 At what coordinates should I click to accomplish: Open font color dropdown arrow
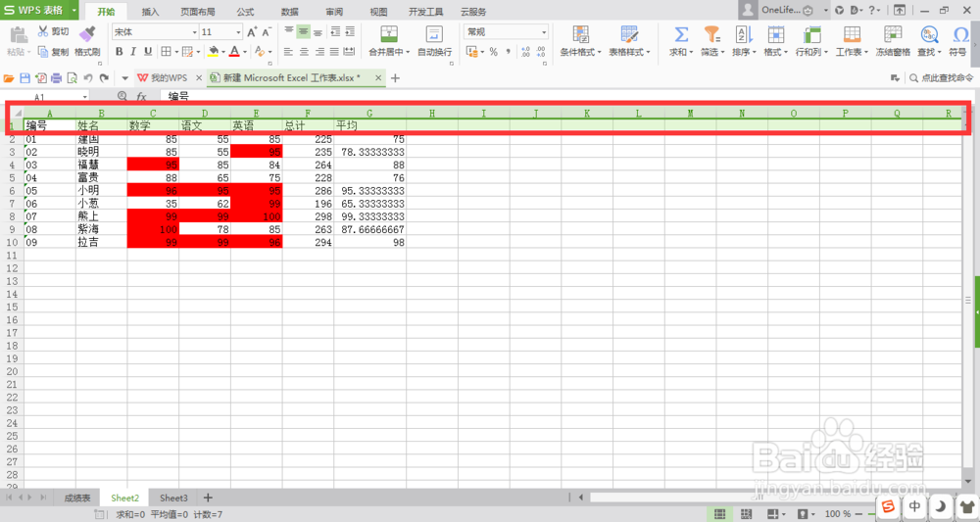pyautogui.click(x=244, y=52)
